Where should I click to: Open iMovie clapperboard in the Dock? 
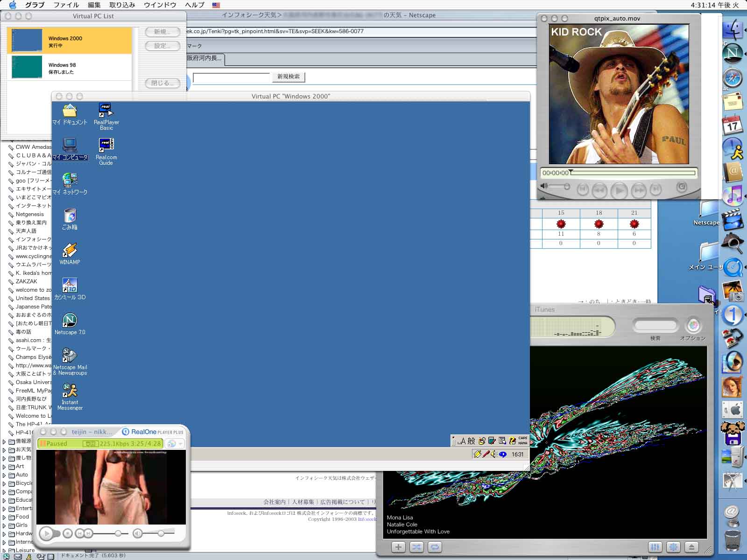[x=733, y=220]
